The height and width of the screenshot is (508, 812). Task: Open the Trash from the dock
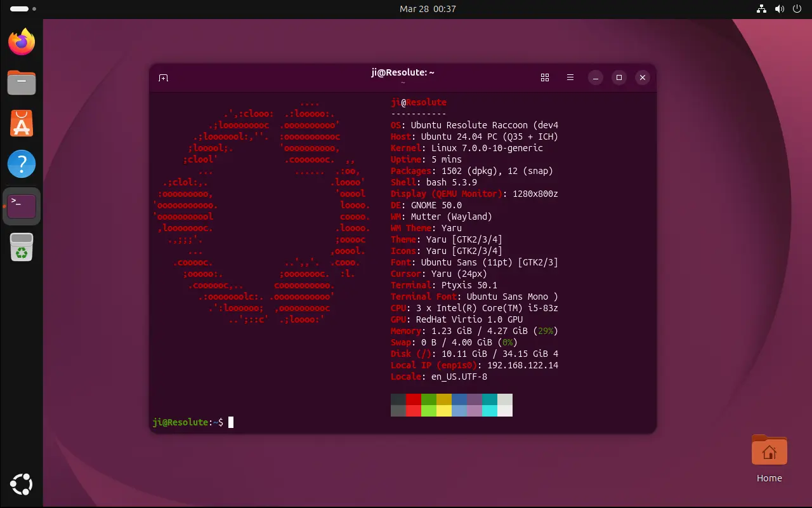pos(22,247)
